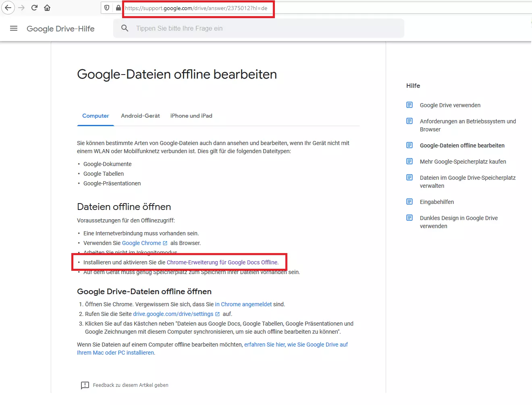Click the 'in Chrome angemeldet' link
The width and height of the screenshot is (532, 405).
coord(243,304)
